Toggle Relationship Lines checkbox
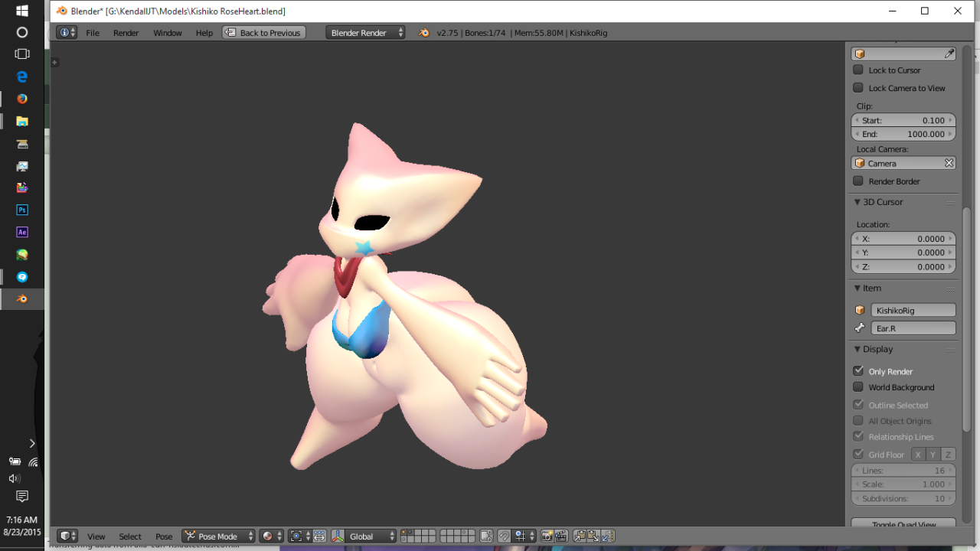Image resolution: width=980 pixels, height=551 pixels. (858, 436)
